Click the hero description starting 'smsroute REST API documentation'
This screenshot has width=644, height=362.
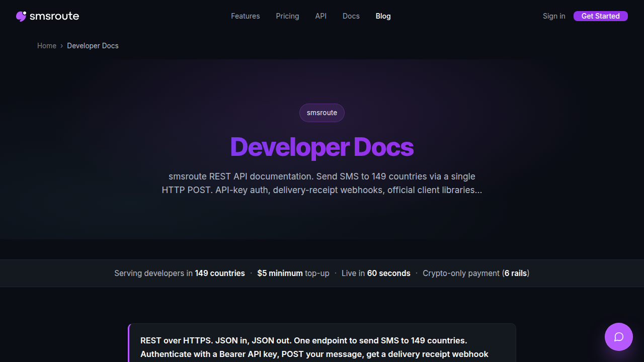point(322,184)
